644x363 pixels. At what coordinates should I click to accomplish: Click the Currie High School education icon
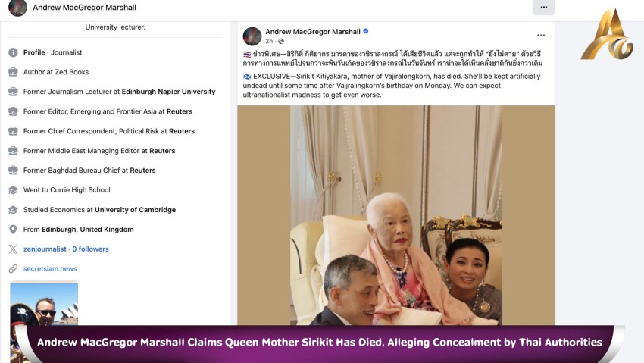pyautogui.click(x=13, y=190)
